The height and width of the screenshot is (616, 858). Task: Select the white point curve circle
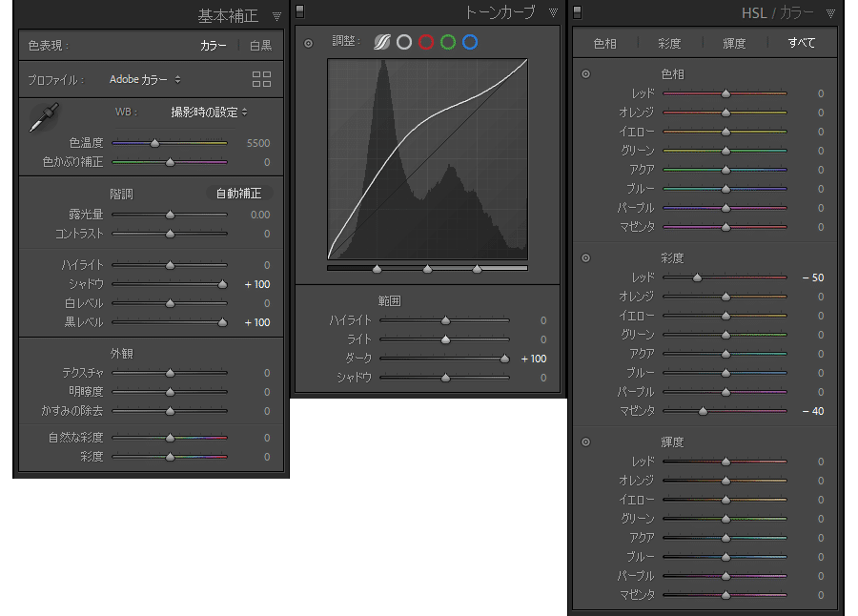click(x=404, y=42)
